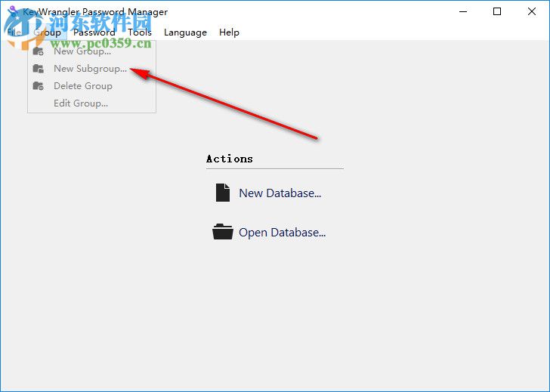Minimize the KeyWrangler window
Screen dimensions: 550x392
pyautogui.click(x=463, y=11)
